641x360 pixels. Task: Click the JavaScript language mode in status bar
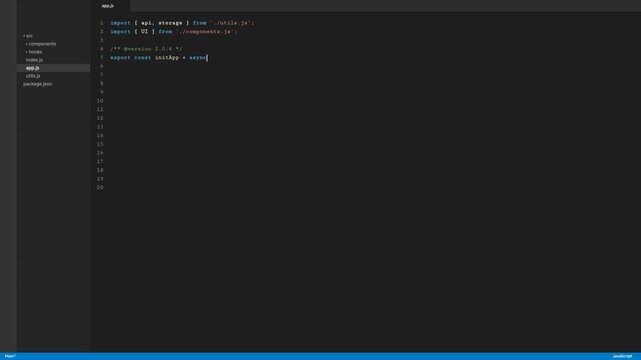[622, 356]
